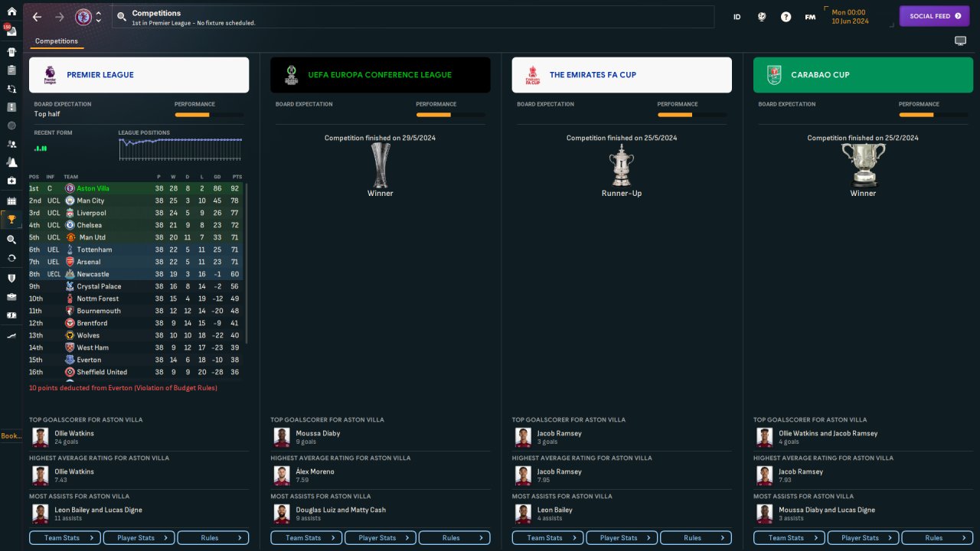The width and height of the screenshot is (980, 551).
Task: Select the Competitions tab
Action: point(57,41)
